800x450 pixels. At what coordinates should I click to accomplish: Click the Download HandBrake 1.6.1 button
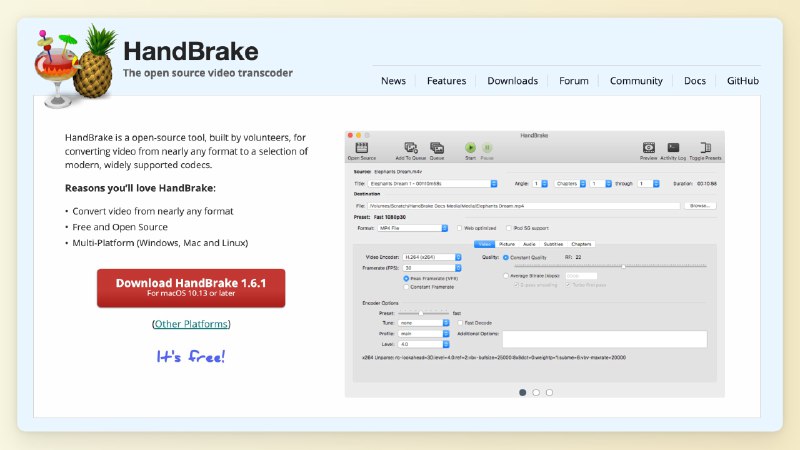(x=191, y=287)
